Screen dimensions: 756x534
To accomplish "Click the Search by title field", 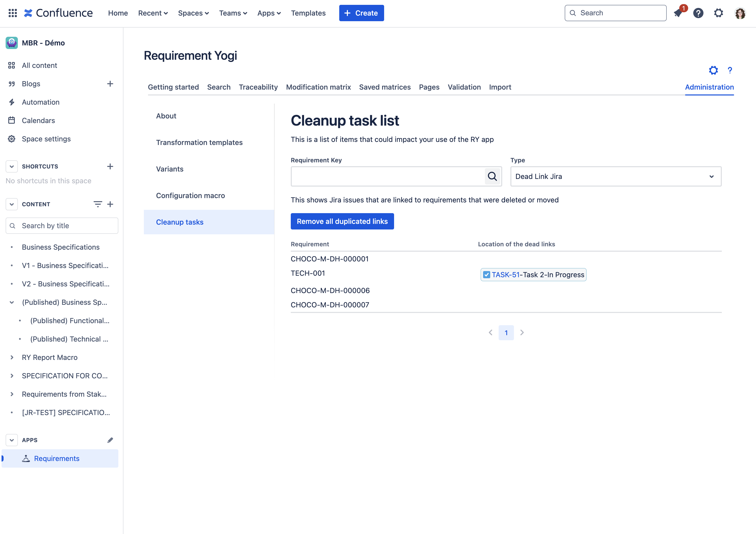I will coord(61,225).
